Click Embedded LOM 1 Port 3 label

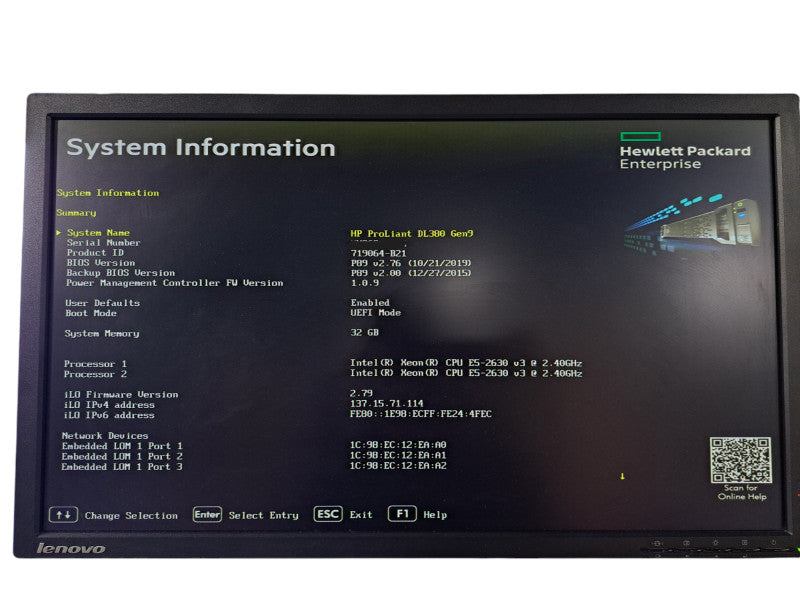122,467
